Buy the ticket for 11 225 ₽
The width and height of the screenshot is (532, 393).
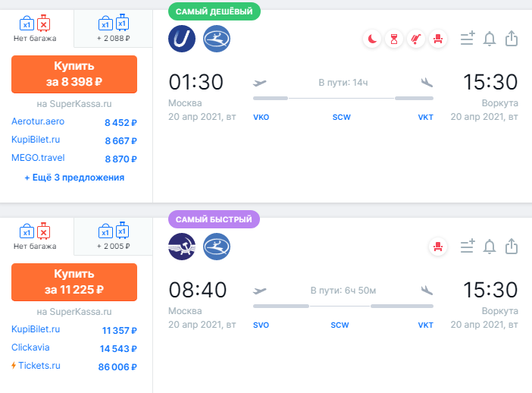pos(74,281)
